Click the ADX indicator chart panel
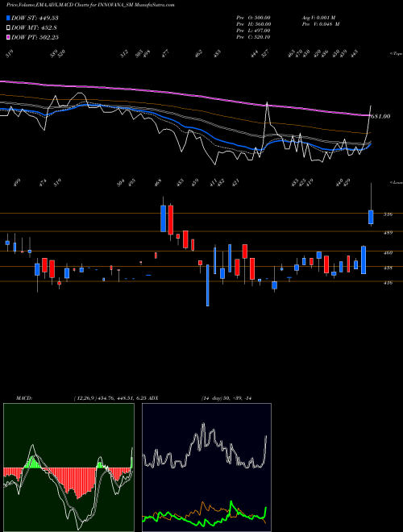The width and height of the screenshot is (403, 532). click(206, 468)
